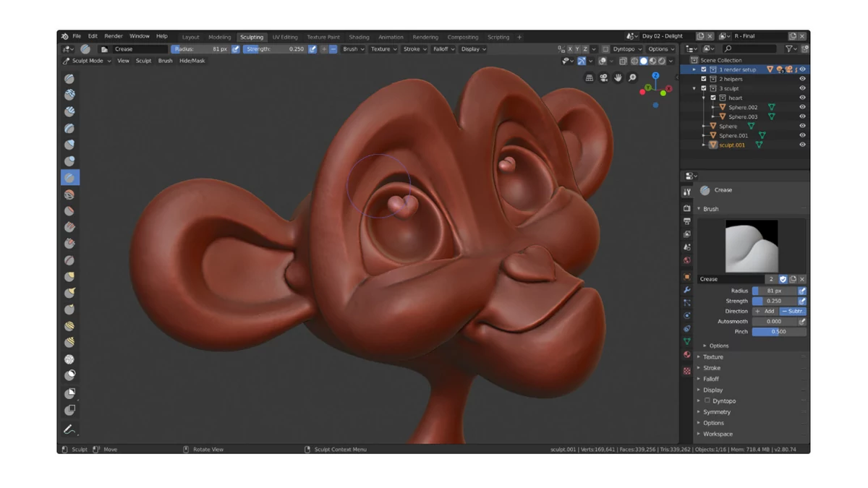The height and width of the screenshot is (488, 868).
Task: Expand the '1 render setup' collection
Action: [694, 69]
